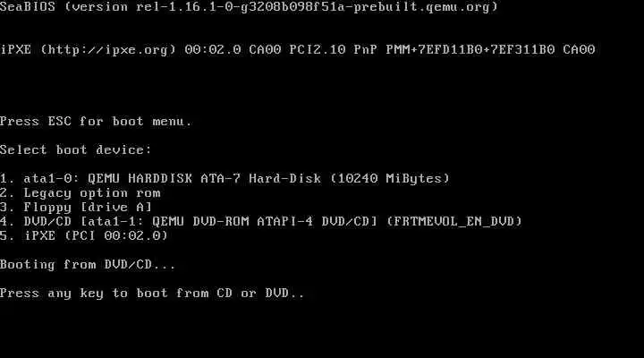Select boot entry 1 QEMU HARDDISK
Viewport: 644px width, 358px height.
coord(225,178)
